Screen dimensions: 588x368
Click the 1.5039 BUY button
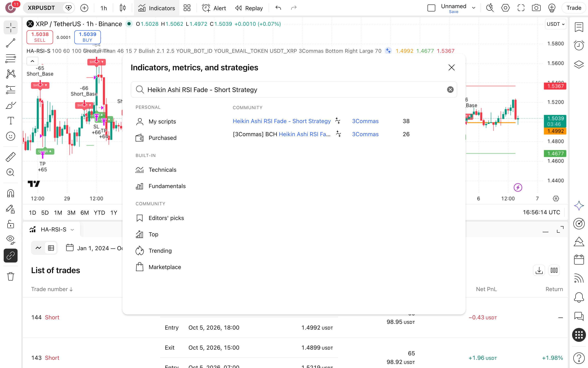pos(87,37)
